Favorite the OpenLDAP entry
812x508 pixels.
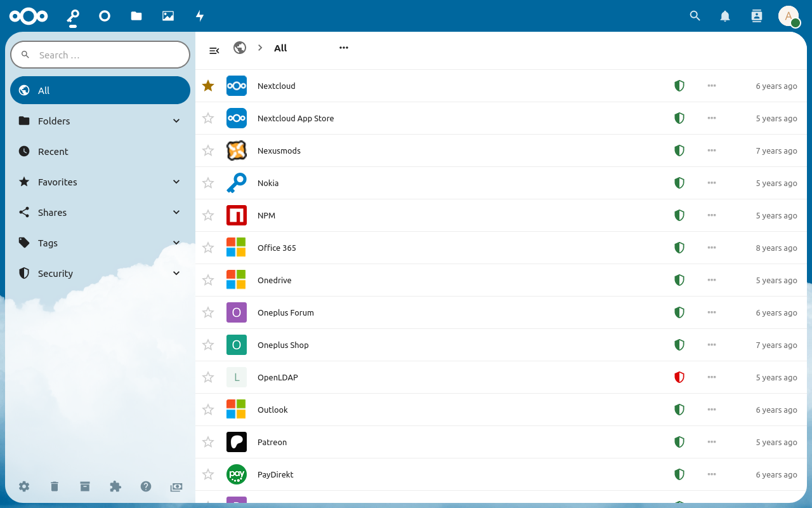click(208, 377)
